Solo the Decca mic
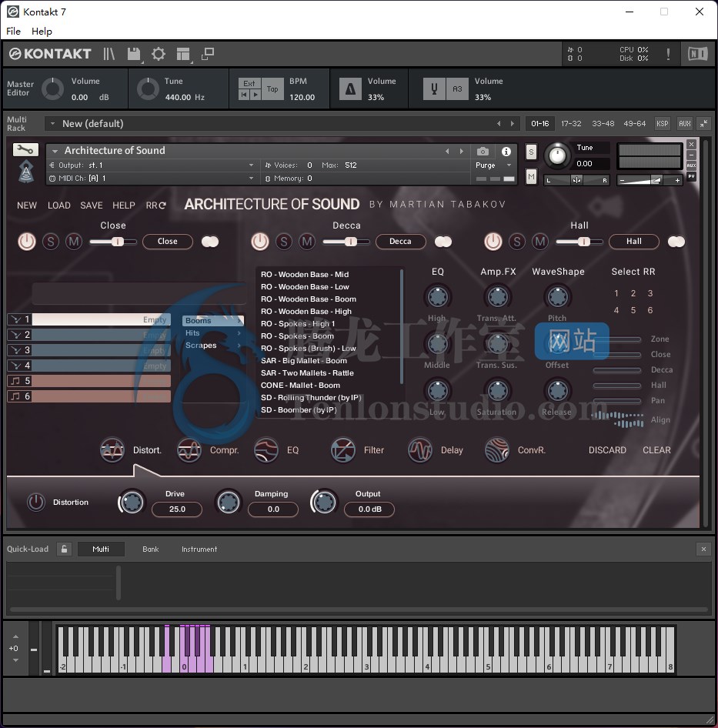The height and width of the screenshot is (728, 718). (x=284, y=242)
